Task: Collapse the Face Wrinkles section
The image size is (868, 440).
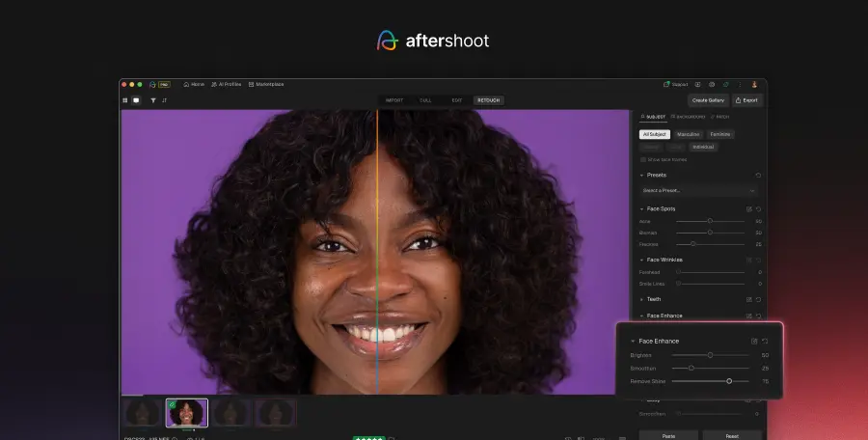Action: (x=641, y=260)
